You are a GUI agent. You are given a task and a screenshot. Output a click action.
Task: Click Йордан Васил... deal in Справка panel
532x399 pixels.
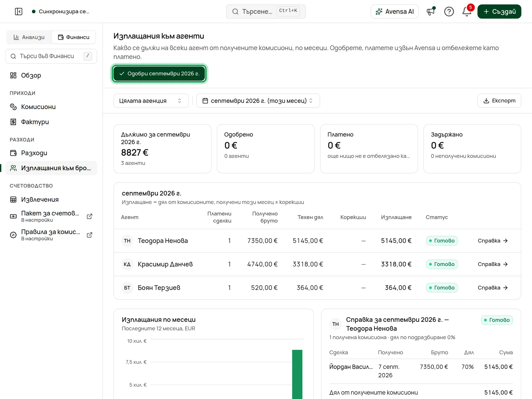tap(351, 367)
